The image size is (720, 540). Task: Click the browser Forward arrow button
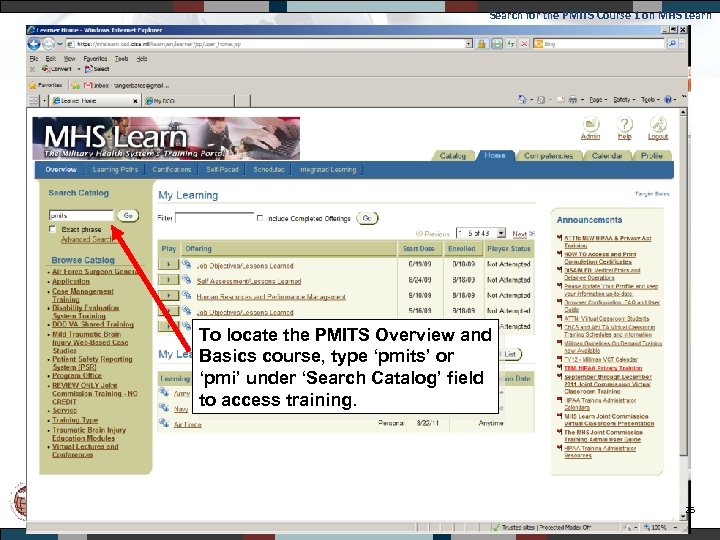[x=48, y=44]
